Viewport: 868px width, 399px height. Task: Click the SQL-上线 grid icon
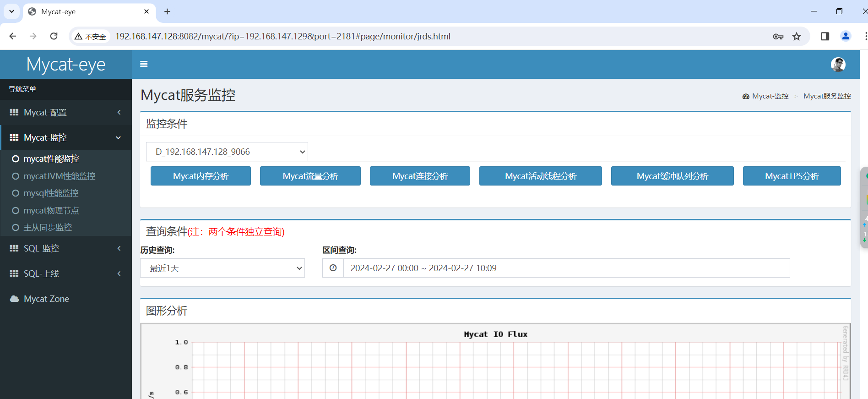14,273
